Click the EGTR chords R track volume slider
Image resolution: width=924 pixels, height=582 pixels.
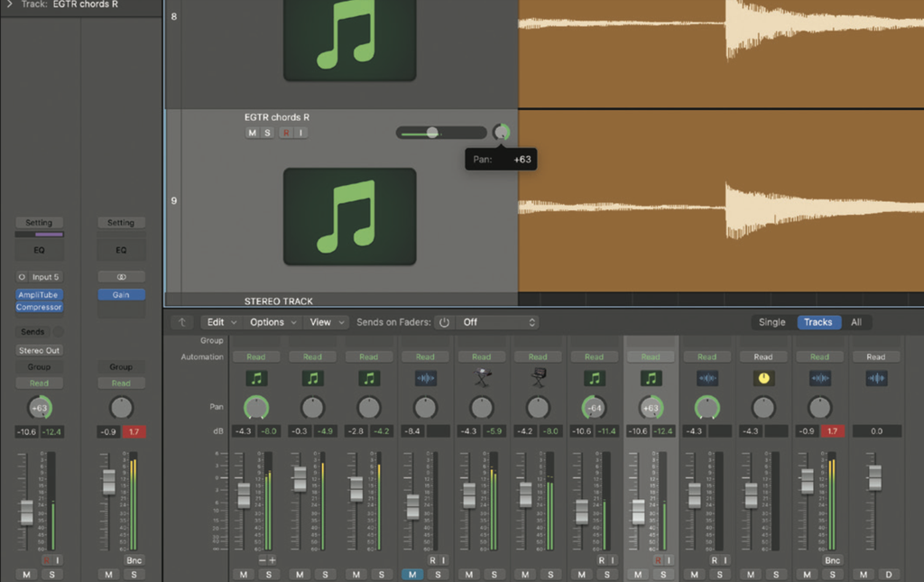tap(440, 134)
